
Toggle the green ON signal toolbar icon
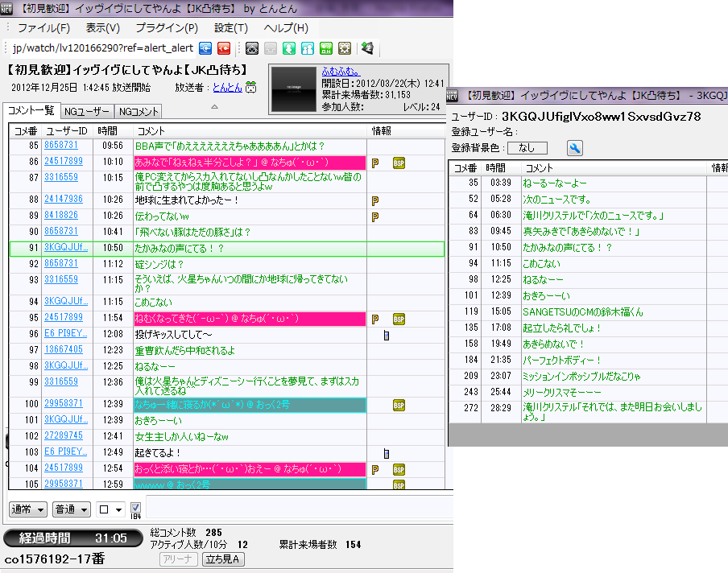pyautogui.click(x=326, y=48)
